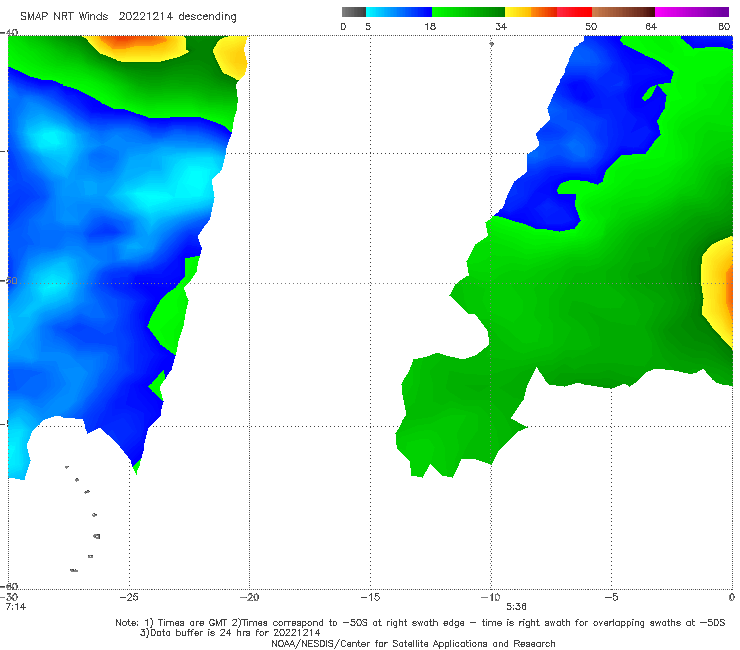Click the swath time "5:38"

click(x=516, y=607)
